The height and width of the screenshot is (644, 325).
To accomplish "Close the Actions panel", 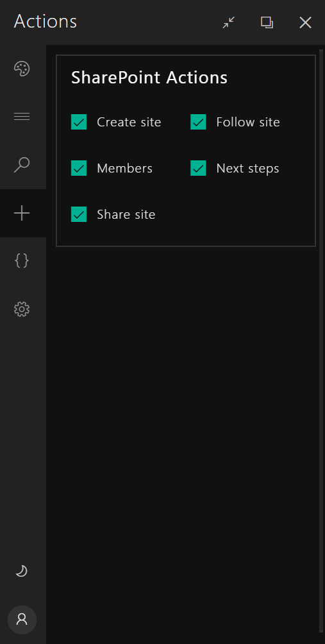I will click(x=305, y=22).
